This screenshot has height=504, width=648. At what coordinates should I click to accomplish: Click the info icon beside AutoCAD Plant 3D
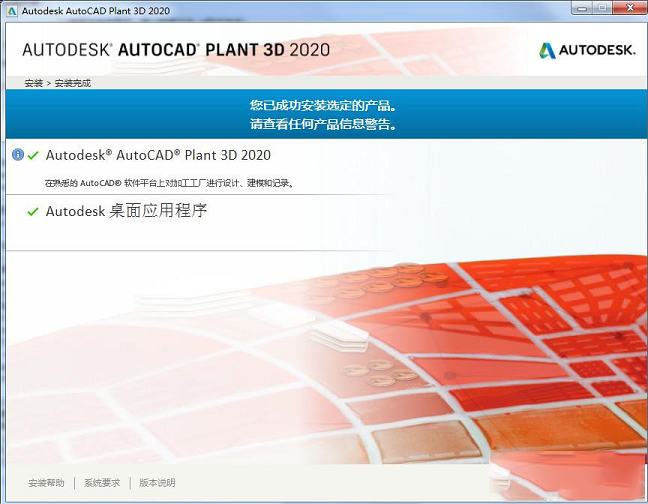pyautogui.click(x=17, y=155)
